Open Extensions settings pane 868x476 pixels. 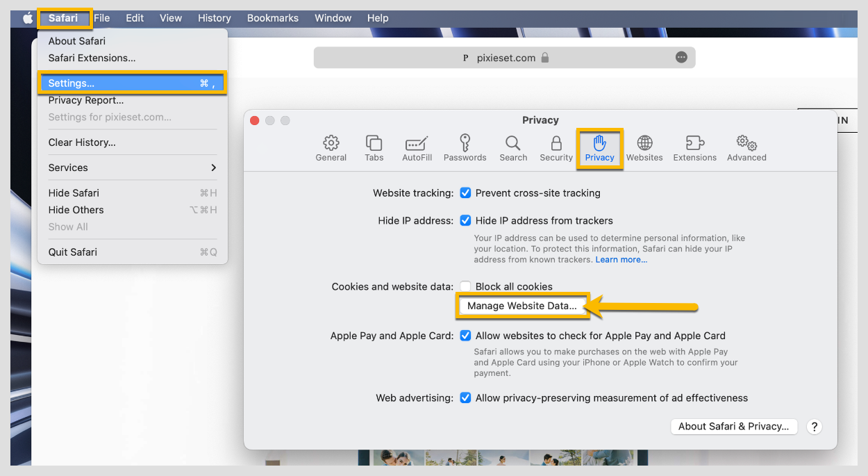[694, 148]
